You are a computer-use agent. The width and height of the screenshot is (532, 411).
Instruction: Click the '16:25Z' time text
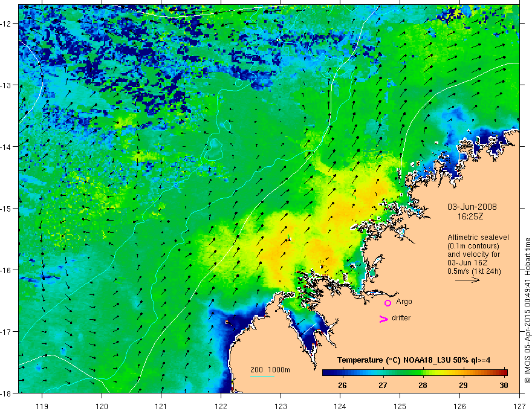pos(470,216)
